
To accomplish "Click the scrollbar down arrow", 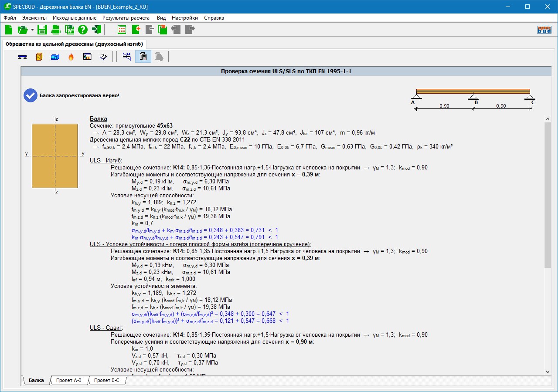I will [548, 372].
